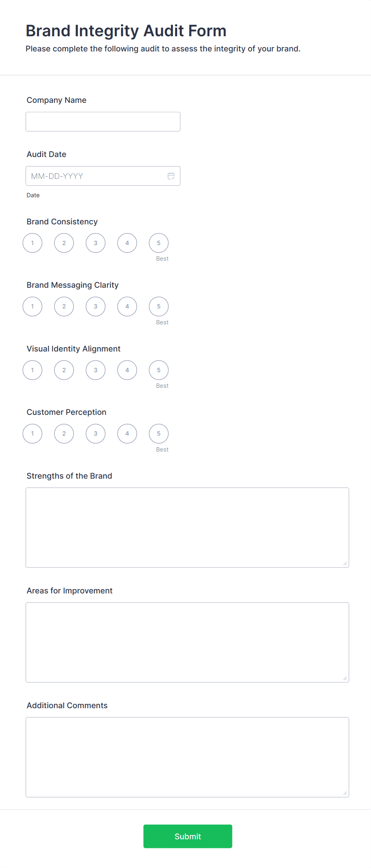Select rating 3 for Brand Consistency
The width and height of the screenshot is (371, 868).
[x=95, y=243]
